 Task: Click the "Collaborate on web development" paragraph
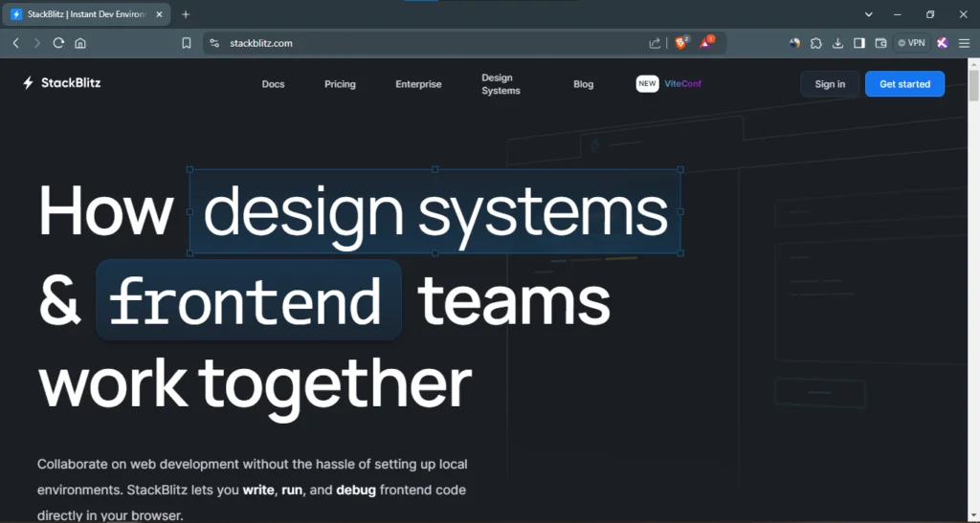(252, 490)
